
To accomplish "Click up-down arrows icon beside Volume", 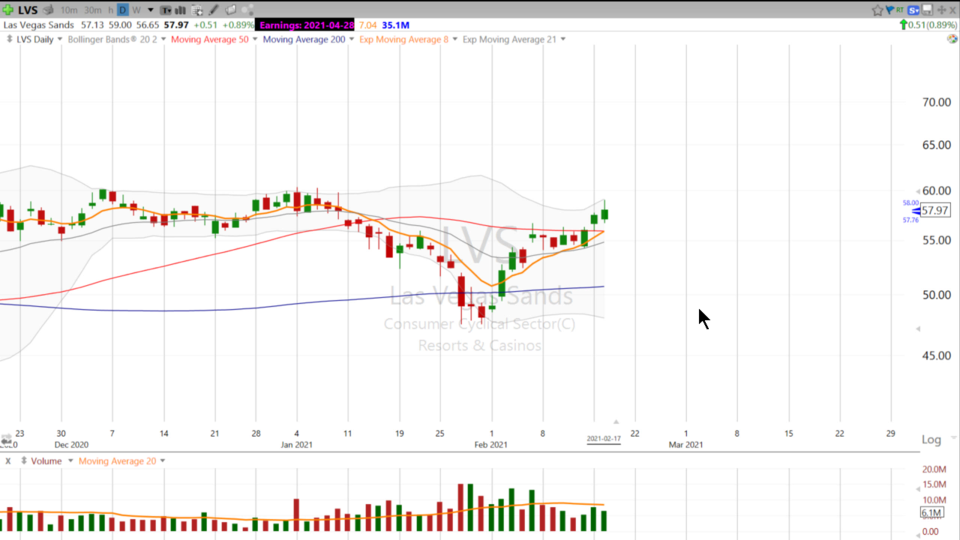I will click(24, 461).
